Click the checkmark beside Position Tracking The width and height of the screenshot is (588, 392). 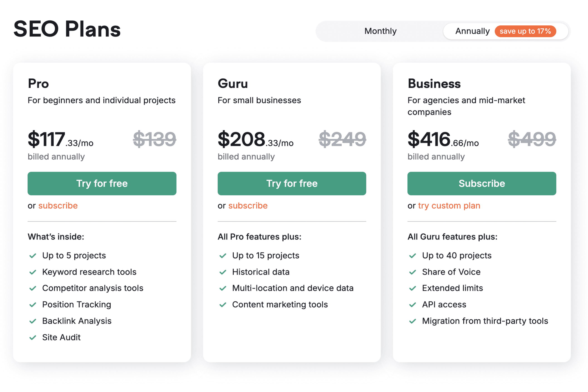[x=33, y=304]
